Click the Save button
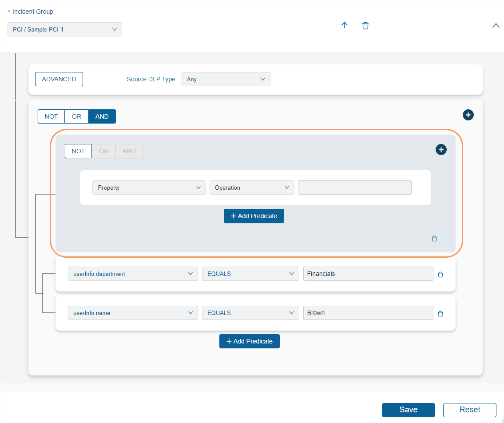This screenshot has width=504, height=423. (408, 410)
